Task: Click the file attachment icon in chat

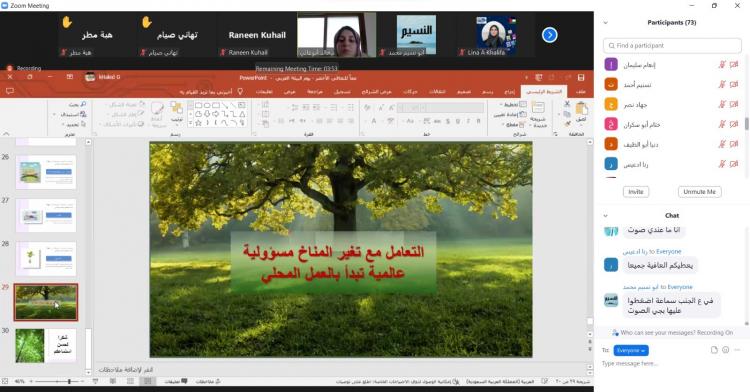Action: pos(714,350)
